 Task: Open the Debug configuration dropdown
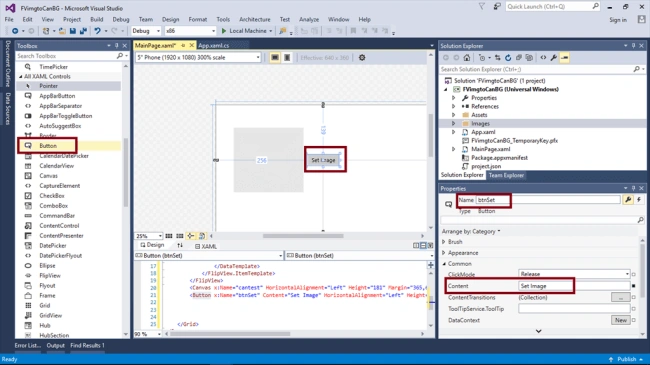click(x=146, y=31)
